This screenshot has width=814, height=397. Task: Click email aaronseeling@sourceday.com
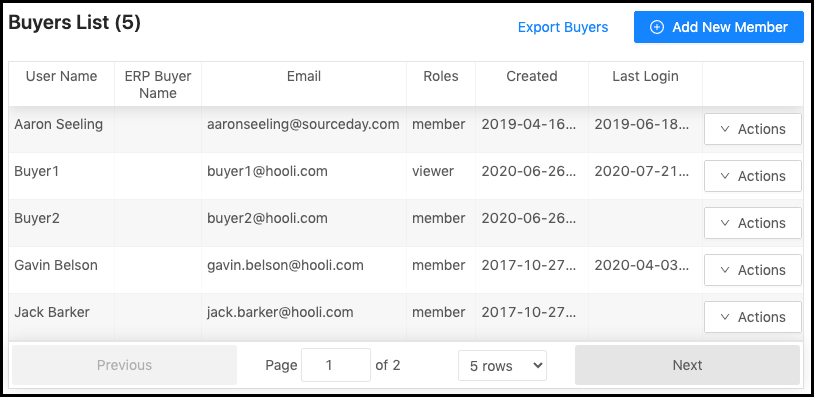coord(303,124)
